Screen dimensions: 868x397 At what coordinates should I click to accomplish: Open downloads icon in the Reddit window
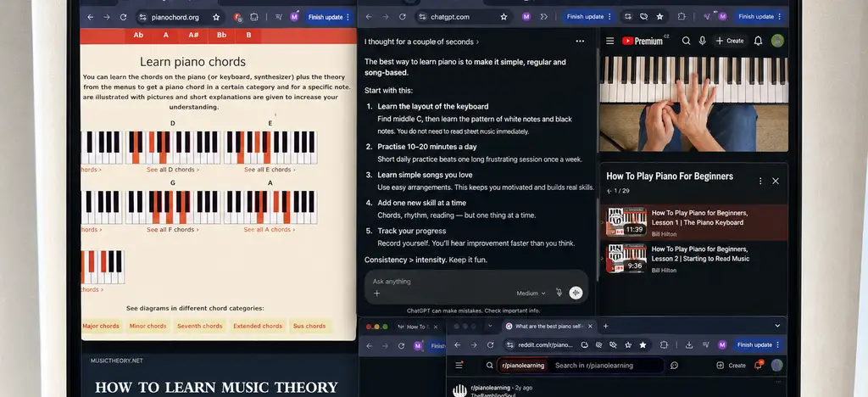point(689,345)
